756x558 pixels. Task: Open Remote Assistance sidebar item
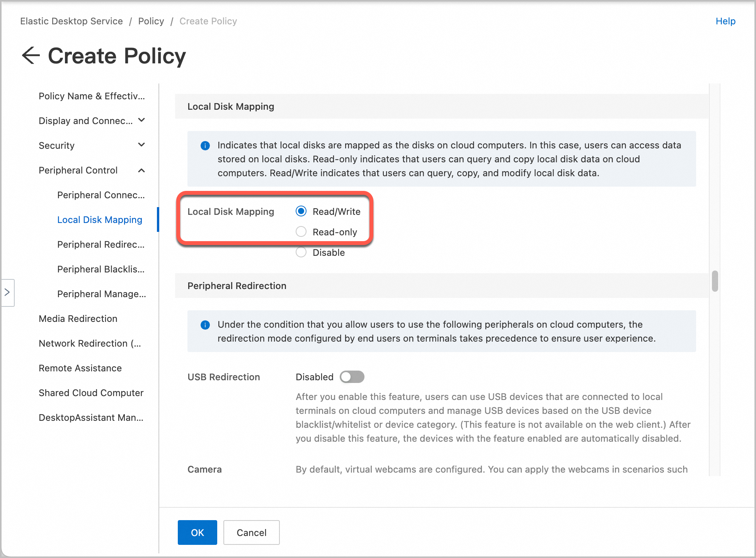click(80, 368)
